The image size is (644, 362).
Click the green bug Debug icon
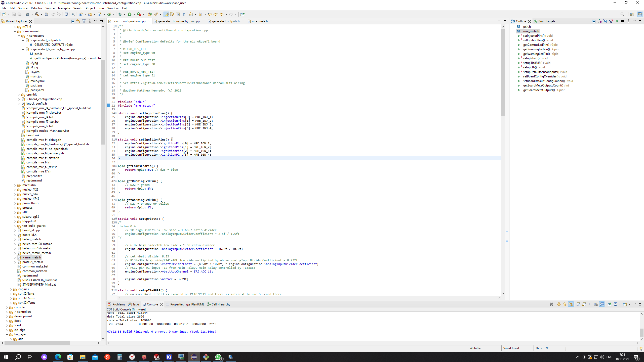pyautogui.click(x=120, y=14)
